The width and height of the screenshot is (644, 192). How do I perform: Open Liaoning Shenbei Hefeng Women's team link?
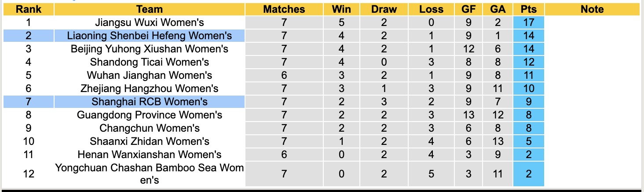(150, 36)
